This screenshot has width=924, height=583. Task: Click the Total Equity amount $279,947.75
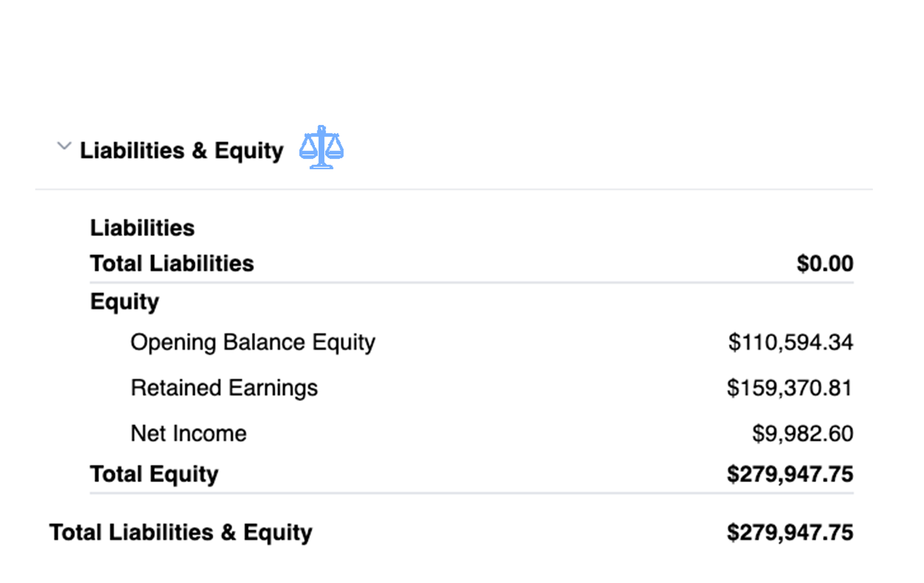(790, 474)
